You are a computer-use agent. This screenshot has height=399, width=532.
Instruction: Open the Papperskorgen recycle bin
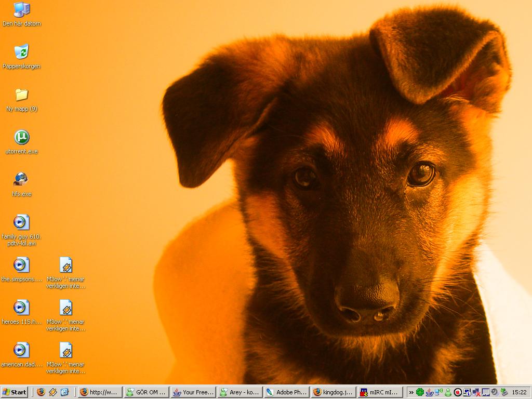coord(21,52)
